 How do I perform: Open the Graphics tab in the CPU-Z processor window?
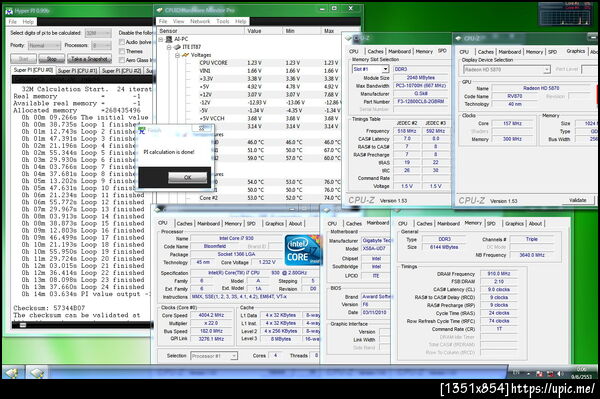(x=274, y=223)
